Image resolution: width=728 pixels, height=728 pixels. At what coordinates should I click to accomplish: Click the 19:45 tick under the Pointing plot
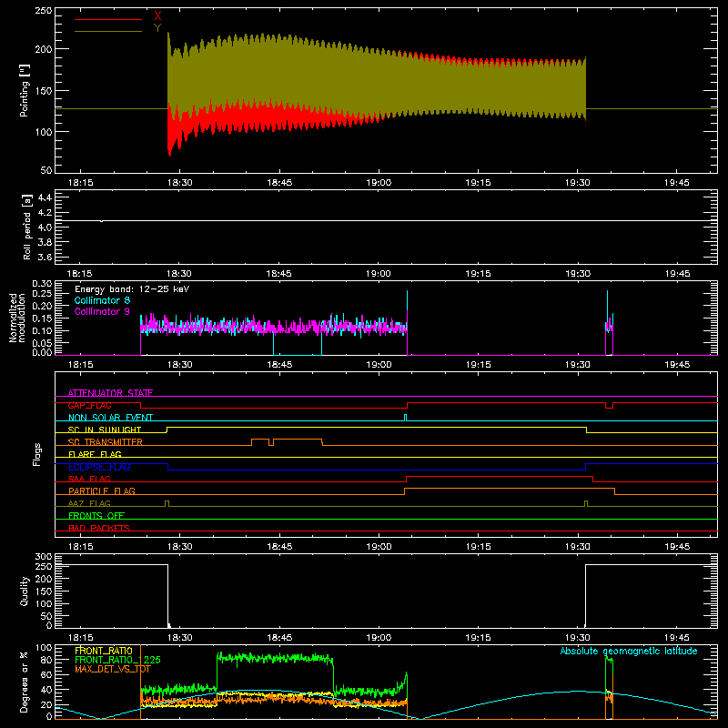click(x=676, y=183)
